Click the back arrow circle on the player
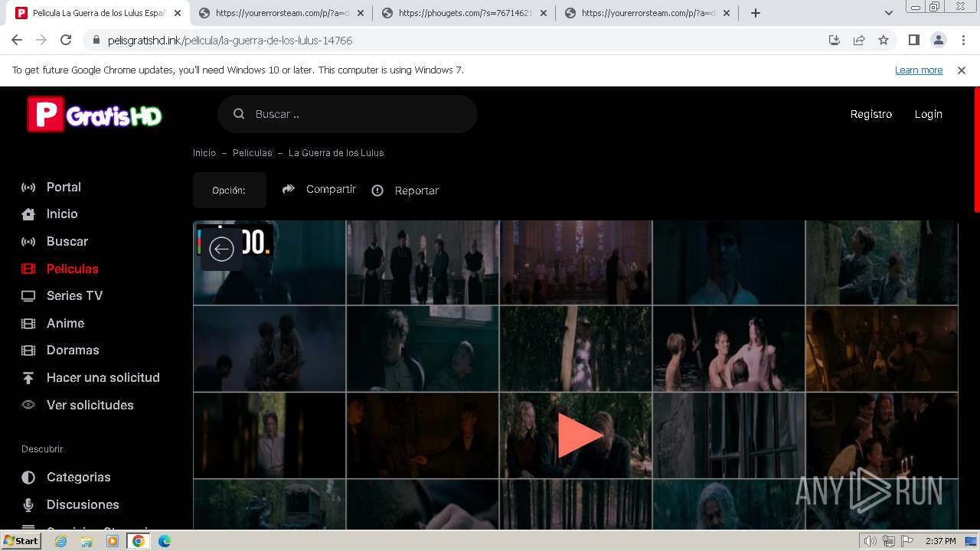Viewport: 980px width, 551px height. 221,249
